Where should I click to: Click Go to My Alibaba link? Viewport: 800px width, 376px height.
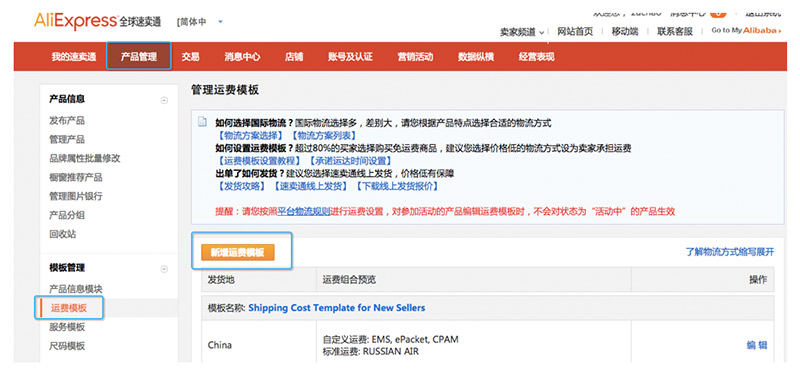(x=746, y=31)
